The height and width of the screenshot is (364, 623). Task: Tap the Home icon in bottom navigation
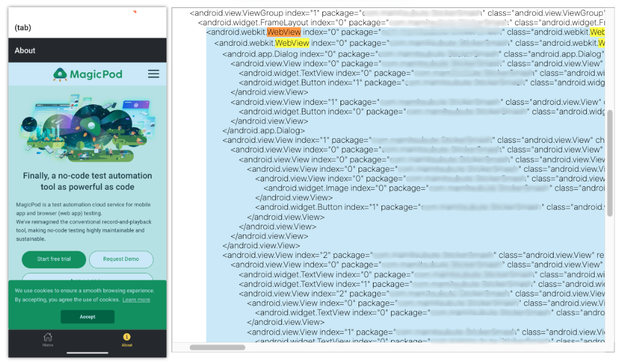click(x=48, y=339)
